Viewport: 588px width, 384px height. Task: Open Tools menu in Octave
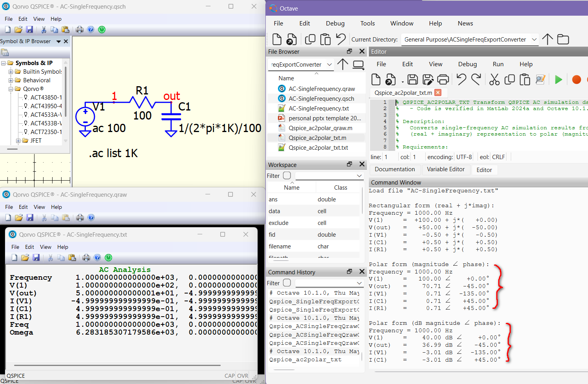(x=368, y=24)
